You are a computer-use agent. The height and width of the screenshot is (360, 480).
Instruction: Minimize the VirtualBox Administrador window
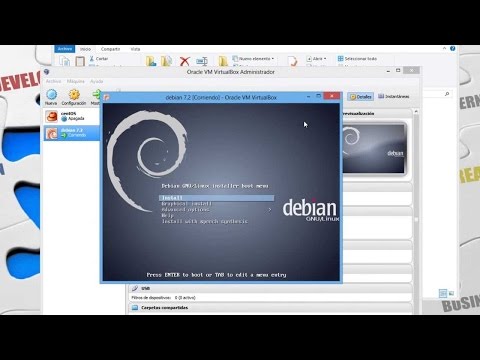click(x=388, y=71)
